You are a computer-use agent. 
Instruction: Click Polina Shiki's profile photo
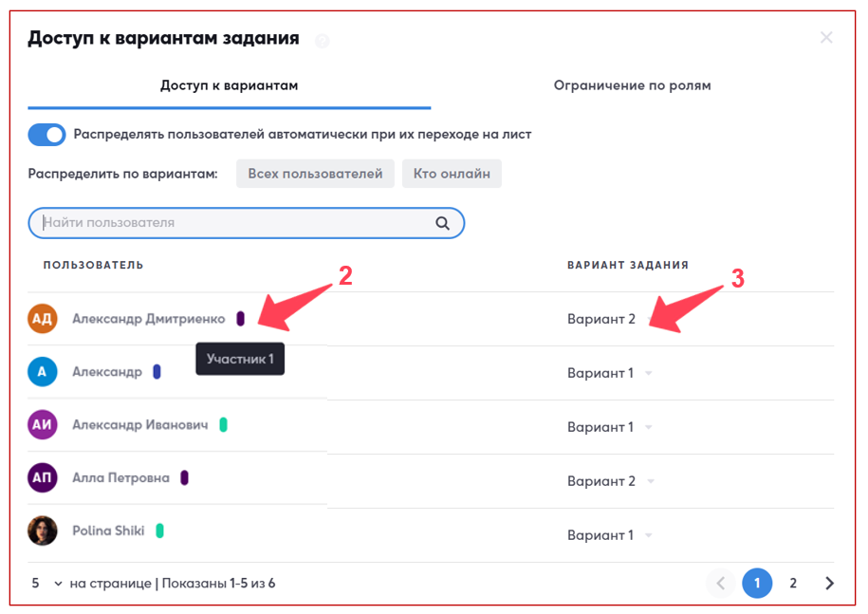[x=43, y=531]
